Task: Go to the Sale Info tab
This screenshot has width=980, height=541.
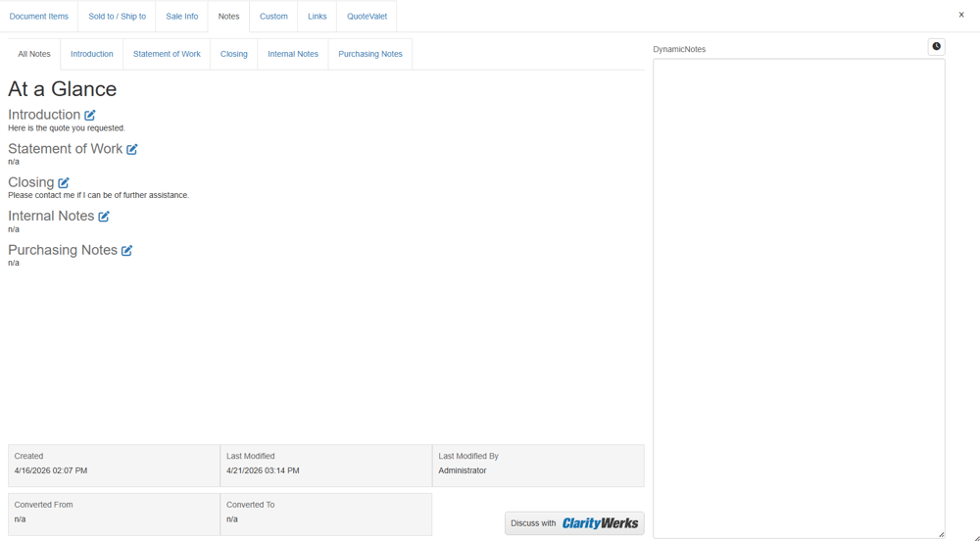Action: (x=182, y=17)
